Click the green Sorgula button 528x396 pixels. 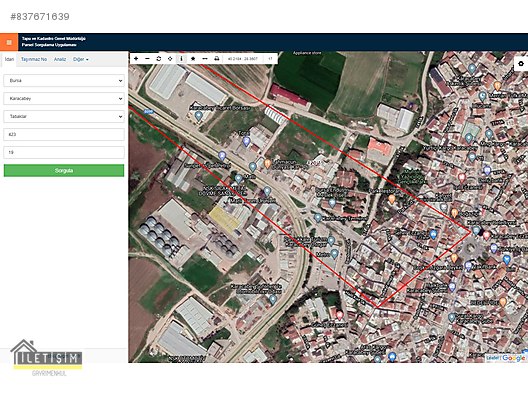[x=64, y=170]
